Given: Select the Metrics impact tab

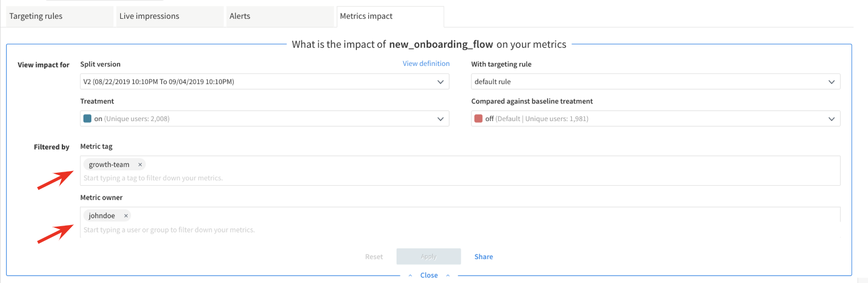Looking at the screenshot, I should [x=390, y=16].
